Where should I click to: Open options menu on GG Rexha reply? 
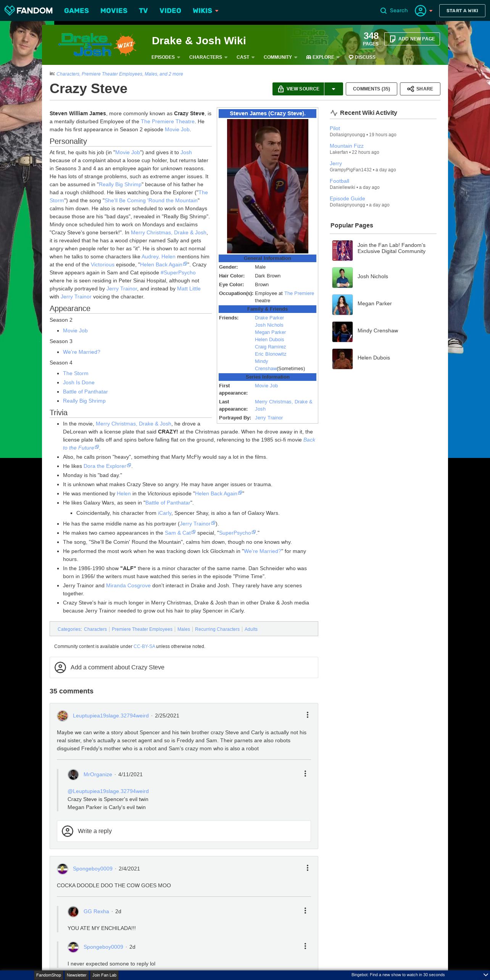coord(305,911)
